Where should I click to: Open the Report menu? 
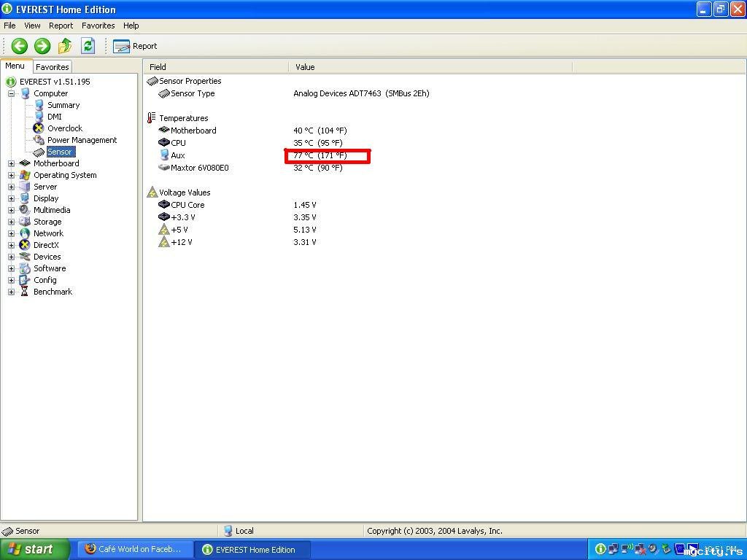tap(61, 26)
